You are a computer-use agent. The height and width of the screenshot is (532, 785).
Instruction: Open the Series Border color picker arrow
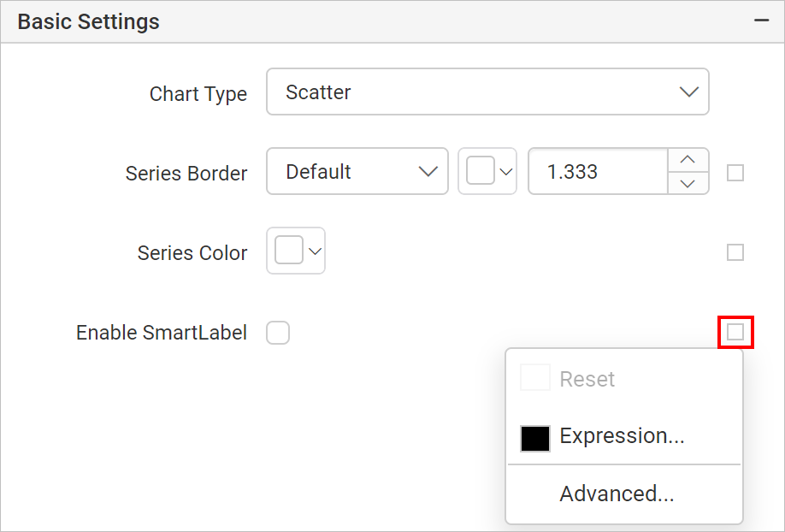(x=506, y=172)
